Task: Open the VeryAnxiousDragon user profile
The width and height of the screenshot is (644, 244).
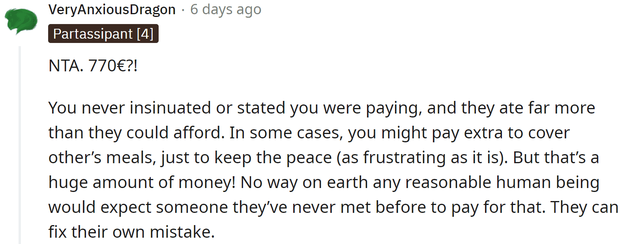Action: [x=112, y=9]
